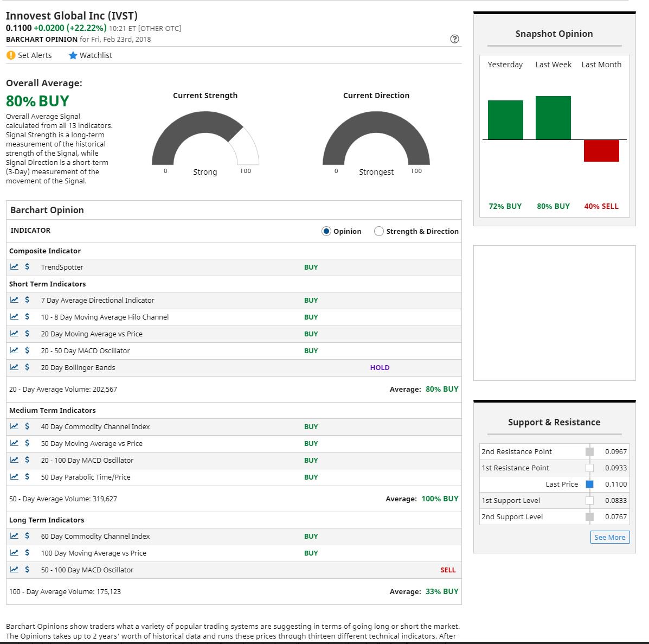
Task: Click dollar icon in TrendSpotter row
Action: click(27, 267)
